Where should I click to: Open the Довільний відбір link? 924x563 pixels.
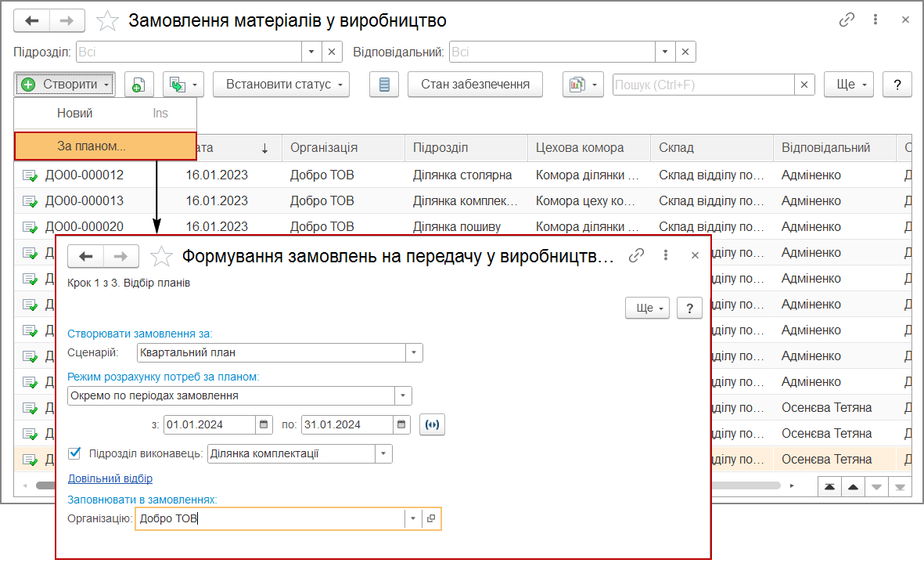[110, 478]
